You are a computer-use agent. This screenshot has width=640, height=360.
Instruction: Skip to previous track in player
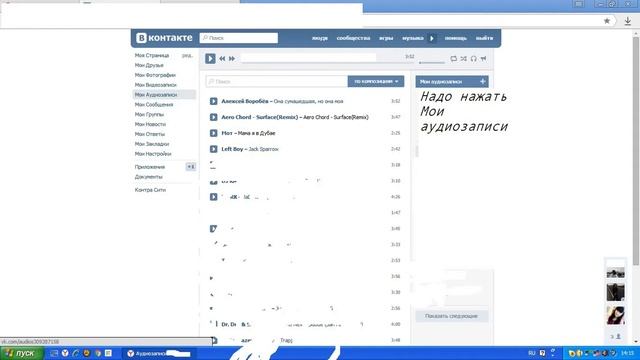pyautogui.click(x=222, y=59)
